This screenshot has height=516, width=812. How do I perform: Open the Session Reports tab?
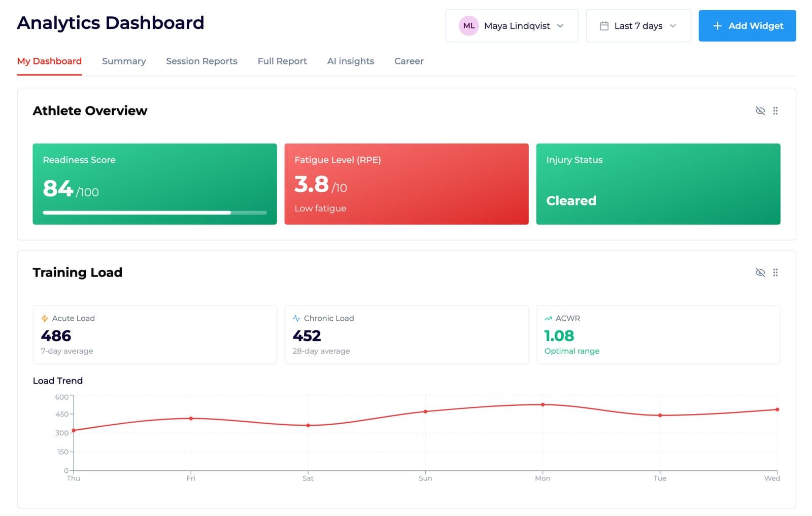coord(201,61)
